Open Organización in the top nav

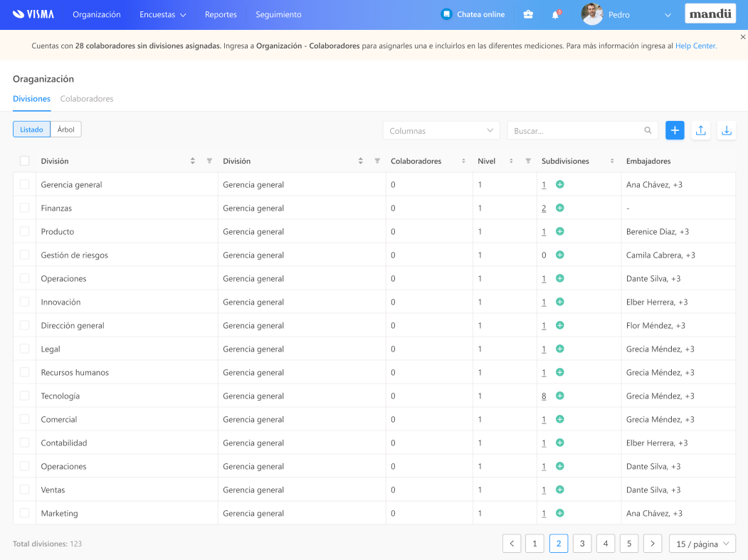pos(97,14)
